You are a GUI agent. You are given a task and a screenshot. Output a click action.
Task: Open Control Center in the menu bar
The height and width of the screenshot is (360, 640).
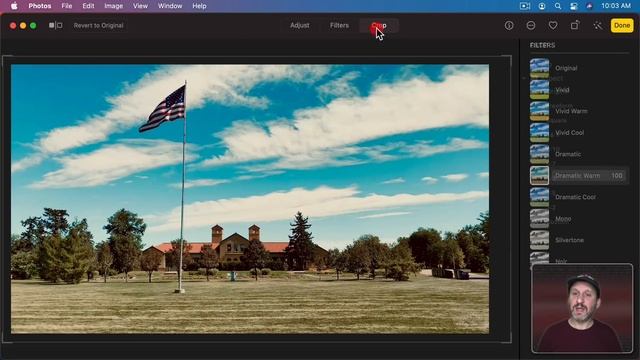(573, 6)
